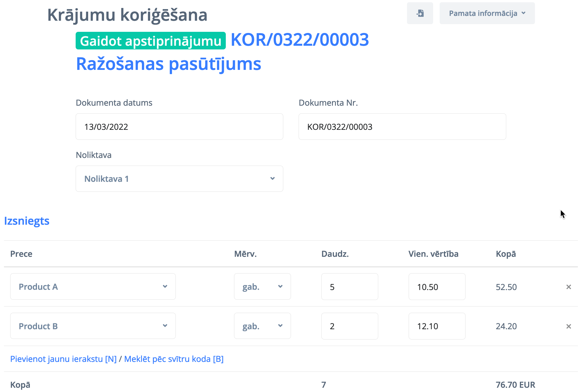Change unit gab. for Product B
This screenshot has width=583, height=392.
click(x=262, y=326)
